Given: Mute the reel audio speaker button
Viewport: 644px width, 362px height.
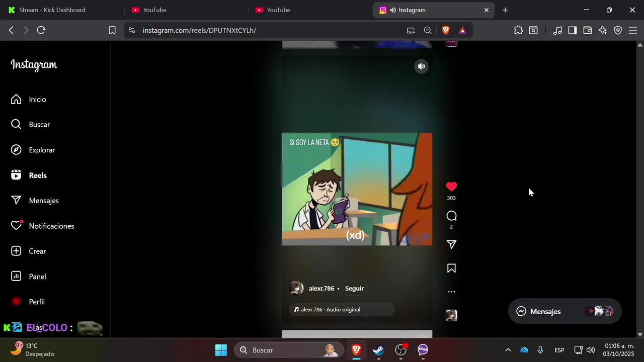Looking at the screenshot, I should coord(421,66).
